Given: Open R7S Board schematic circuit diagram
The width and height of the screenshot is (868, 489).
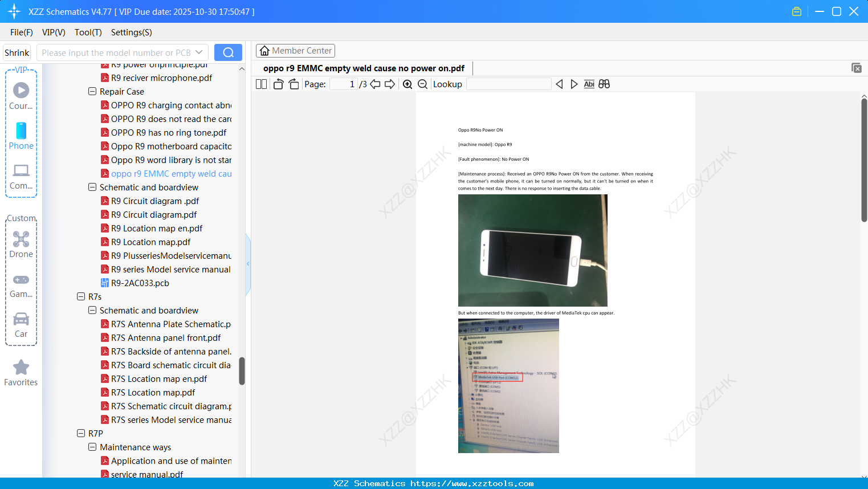Looking at the screenshot, I should [171, 365].
